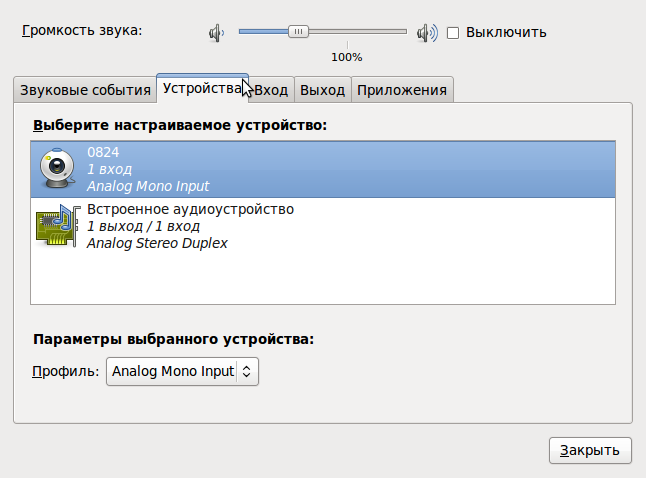Click the webcam icon for device 0824
This screenshot has width=646, height=478.
tap(56, 168)
